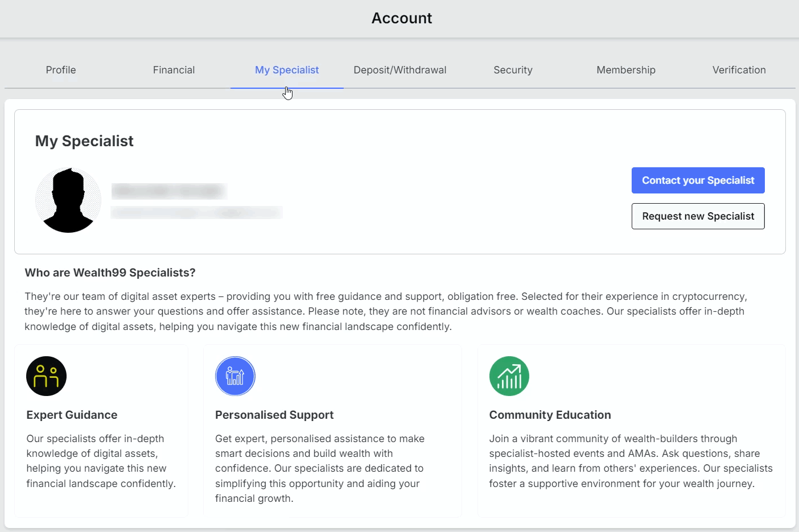Screen dimensions: 799x532
Task: Click the specialist silhouette avatar
Action: 68,200
